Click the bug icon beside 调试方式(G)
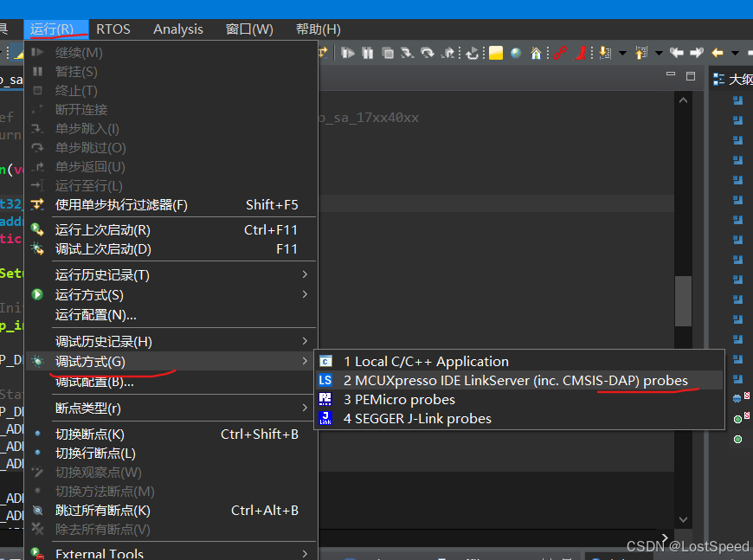Image resolution: width=753 pixels, height=560 pixels. pos(37,361)
